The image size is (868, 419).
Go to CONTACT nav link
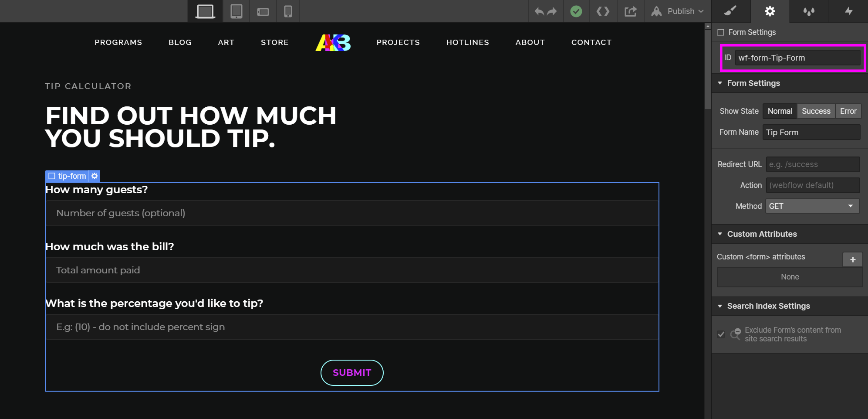591,42
